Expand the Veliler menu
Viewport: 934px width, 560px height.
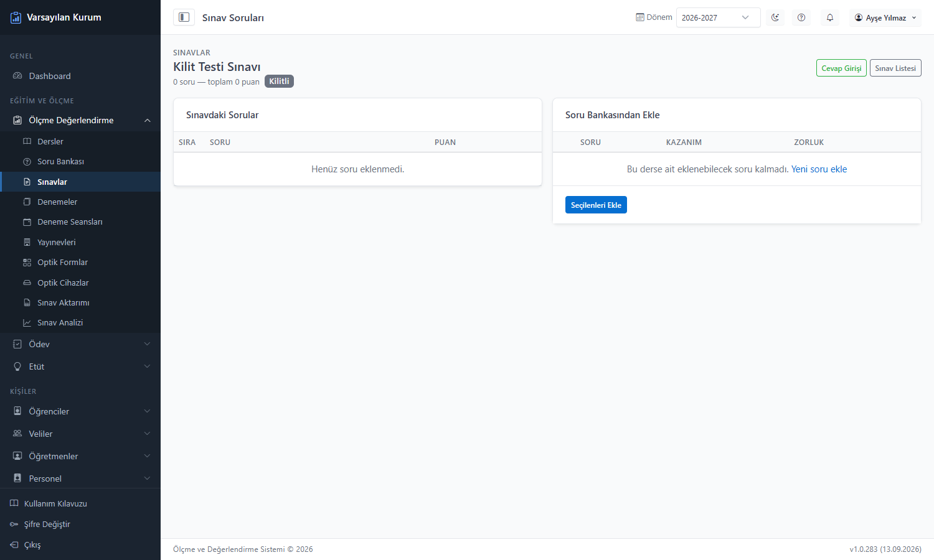(x=80, y=434)
